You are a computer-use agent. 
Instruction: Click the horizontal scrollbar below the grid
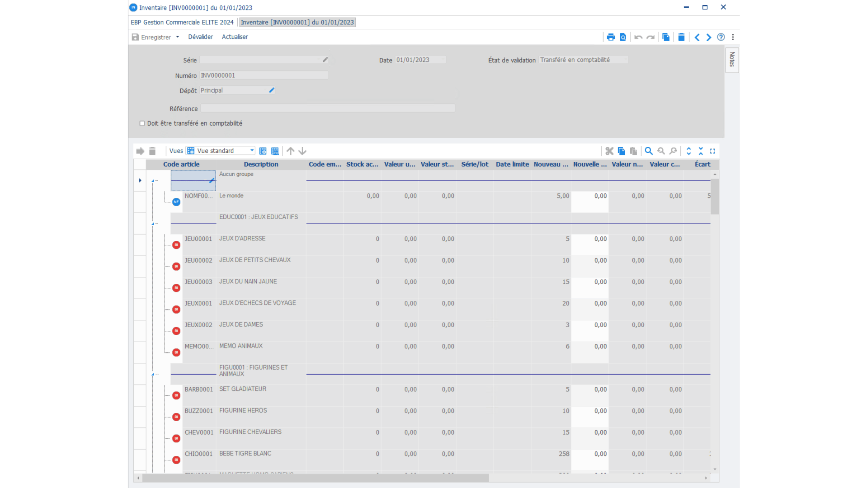click(316, 478)
